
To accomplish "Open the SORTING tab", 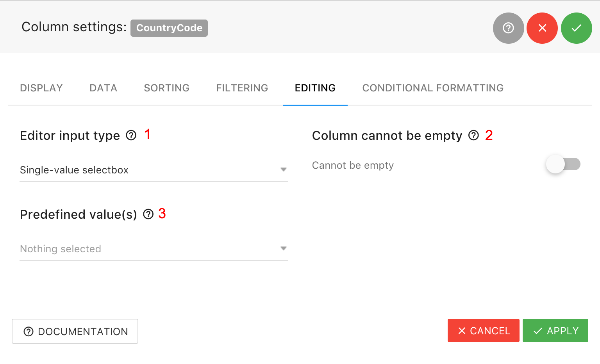I will coord(167,88).
